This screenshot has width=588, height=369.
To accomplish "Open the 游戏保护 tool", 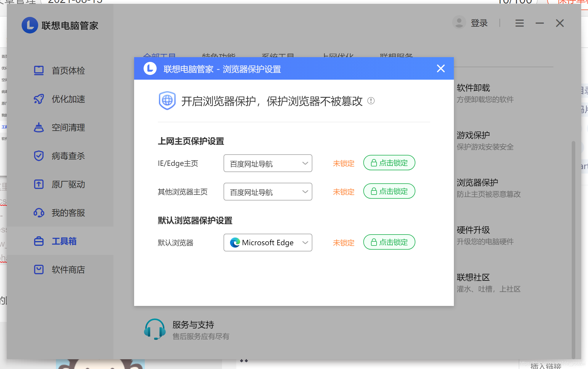I will (485, 141).
